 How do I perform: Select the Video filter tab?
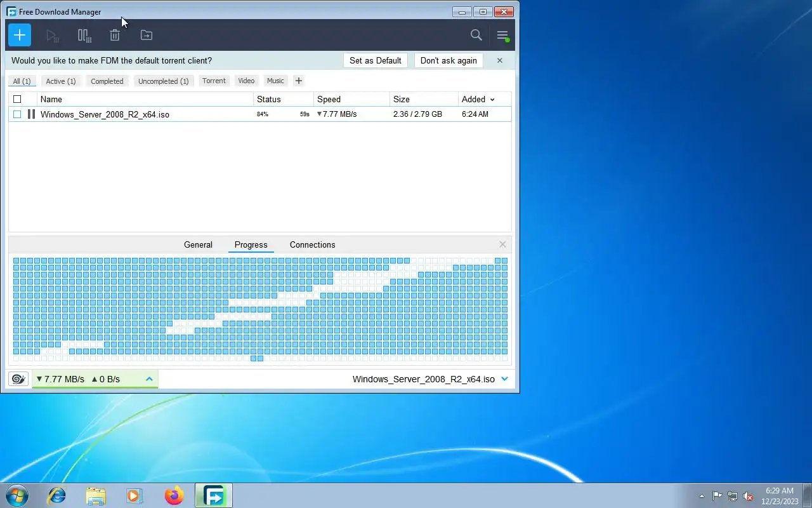pyautogui.click(x=246, y=81)
